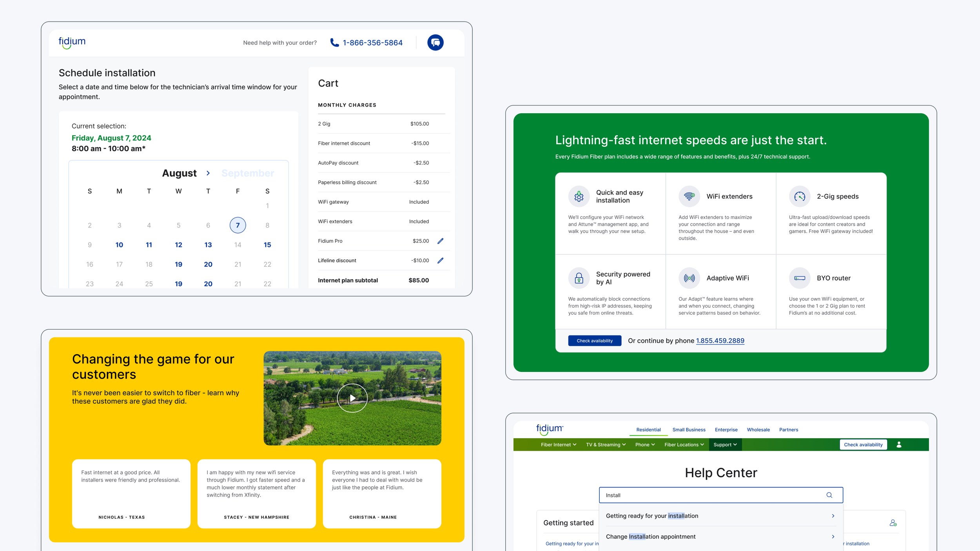Screen dimensions: 980x551
Task: Click the edit pencil next to Fidium Pro
Action: (x=440, y=241)
